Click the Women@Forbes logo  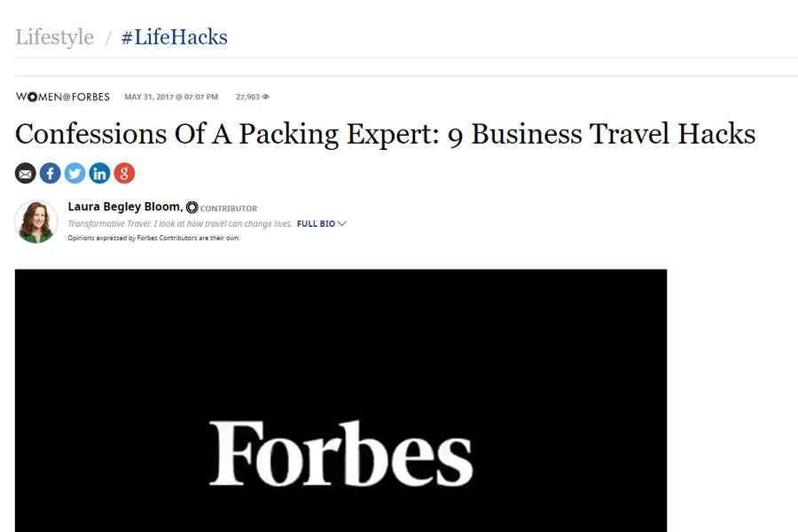pyautogui.click(x=62, y=97)
